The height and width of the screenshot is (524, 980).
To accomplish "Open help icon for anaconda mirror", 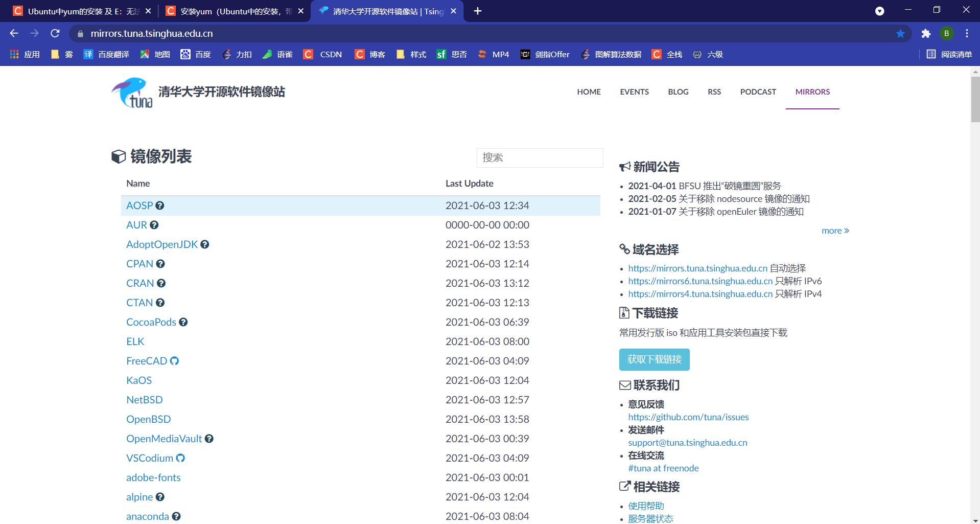I will pos(176,516).
